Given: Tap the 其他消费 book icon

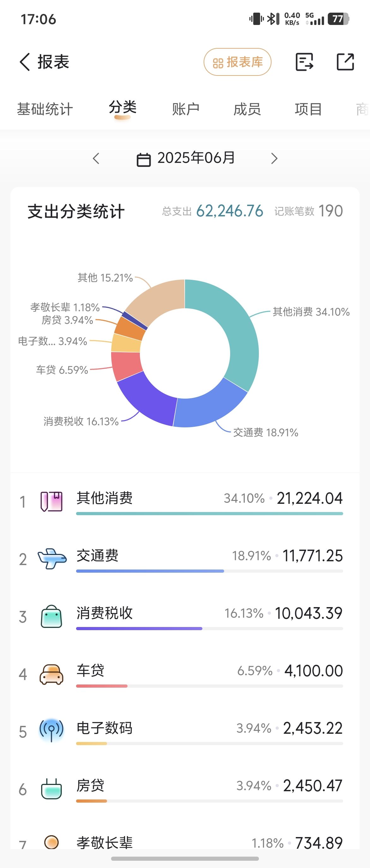Looking at the screenshot, I should pos(51,501).
